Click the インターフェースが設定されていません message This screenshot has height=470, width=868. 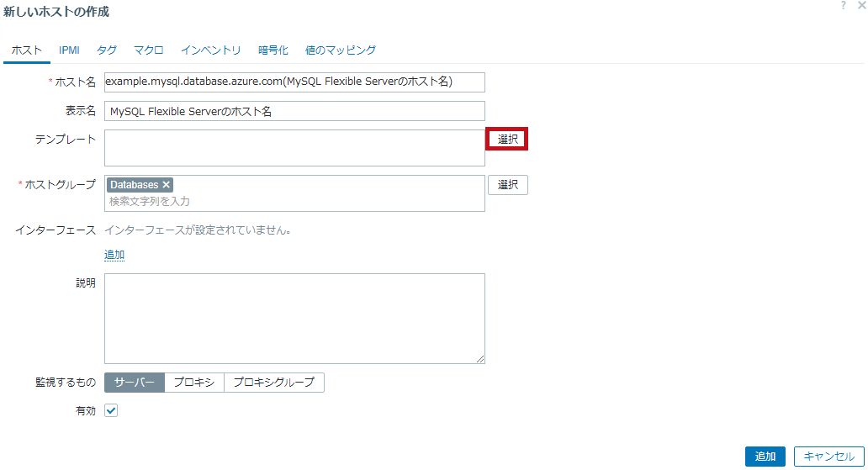pos(198,230)
